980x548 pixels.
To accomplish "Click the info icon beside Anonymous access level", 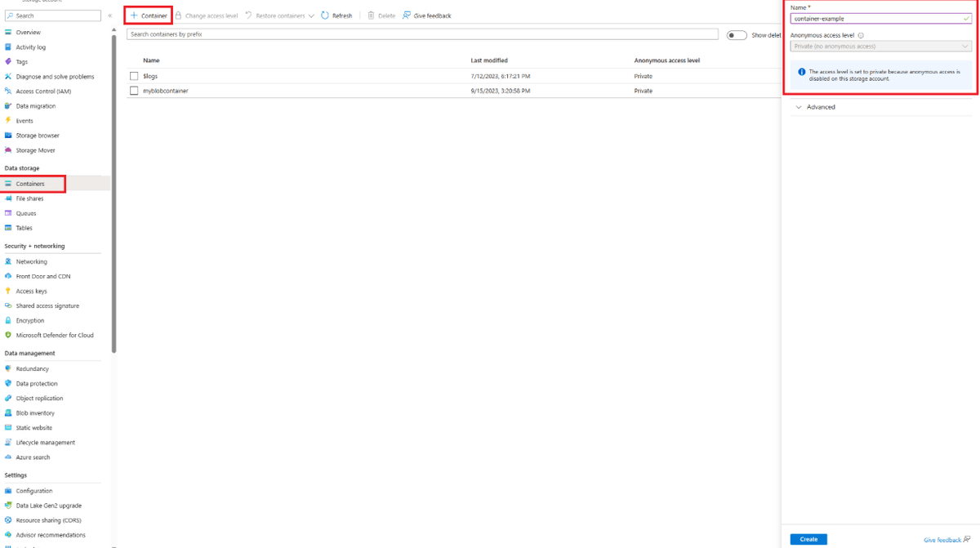I will pyautogui.click(x=861, y=35).
